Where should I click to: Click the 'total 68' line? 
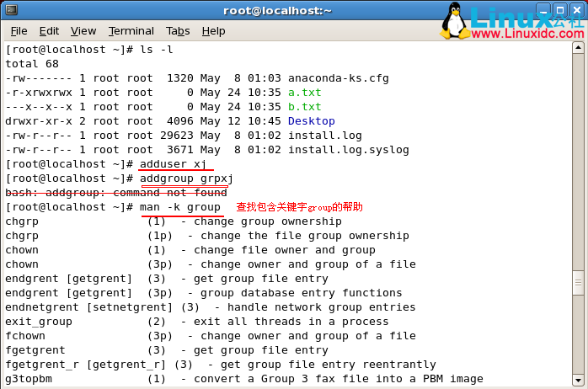pyautogui.click(x=32, y=64)
